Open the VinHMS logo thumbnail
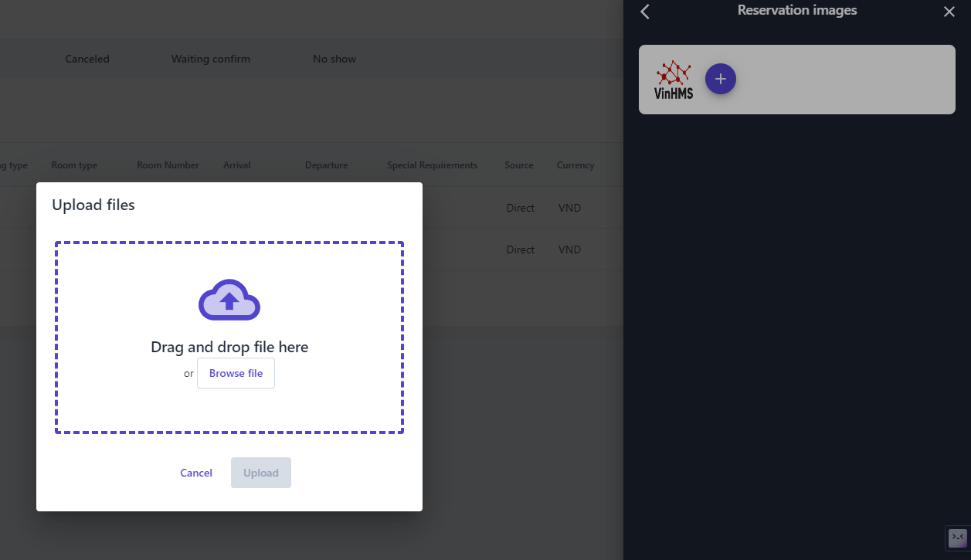This screenshot has height=560, width=971. (x=674, y=80)
